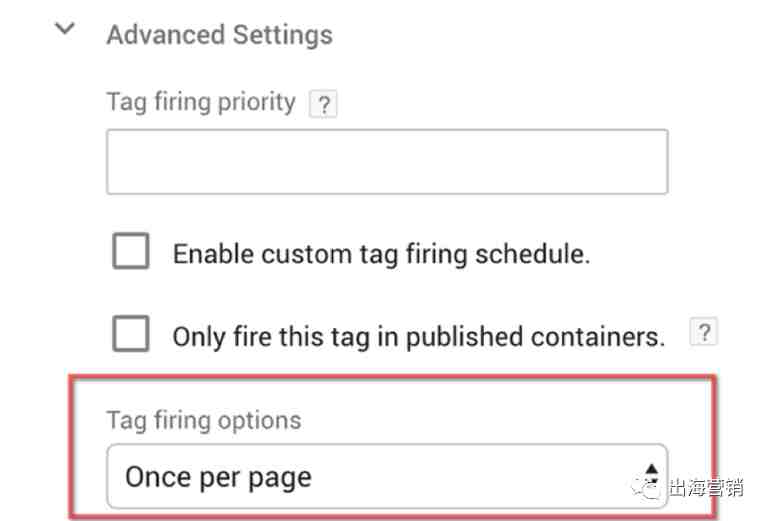Collapse the Advanced Settings chevron
Screen dimensions: 768x521
[x=66, y=30]
